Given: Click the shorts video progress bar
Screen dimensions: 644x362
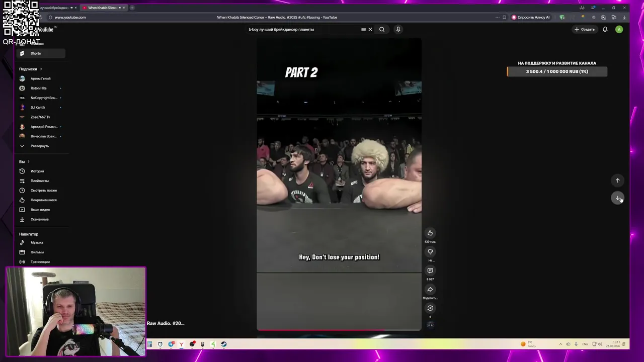Looking at the screenshot, I should coord(339,330).
